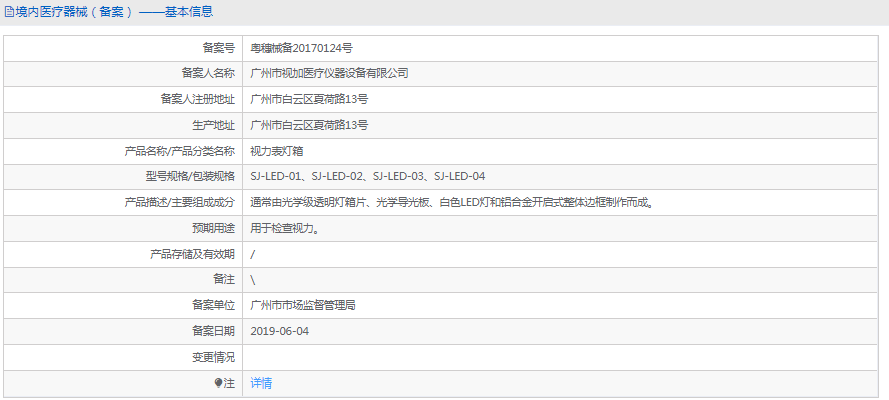Click the 产品名称/产品分类名称 row label
This screenshot has width=889, height=400.
coord(180,151)
